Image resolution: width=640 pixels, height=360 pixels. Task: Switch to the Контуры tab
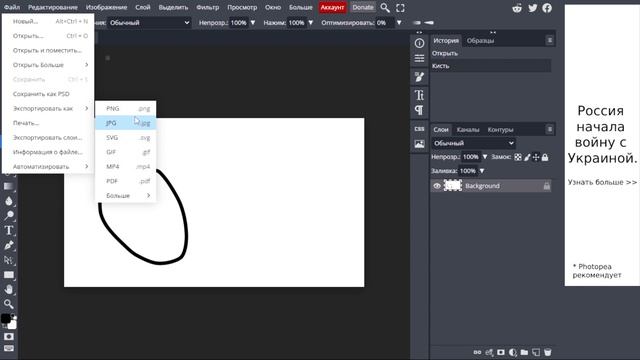click(x=500, y=130)
